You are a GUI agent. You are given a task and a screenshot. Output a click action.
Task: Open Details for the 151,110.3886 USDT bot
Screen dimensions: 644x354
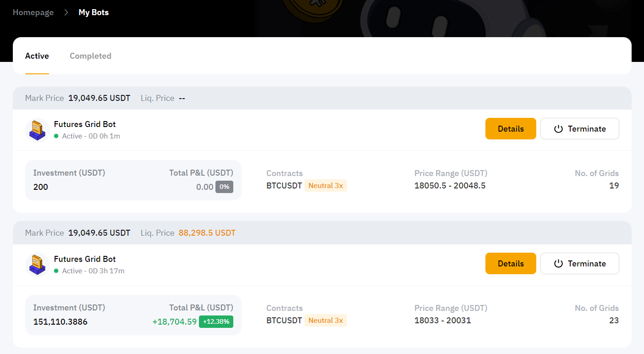point(511,264)
